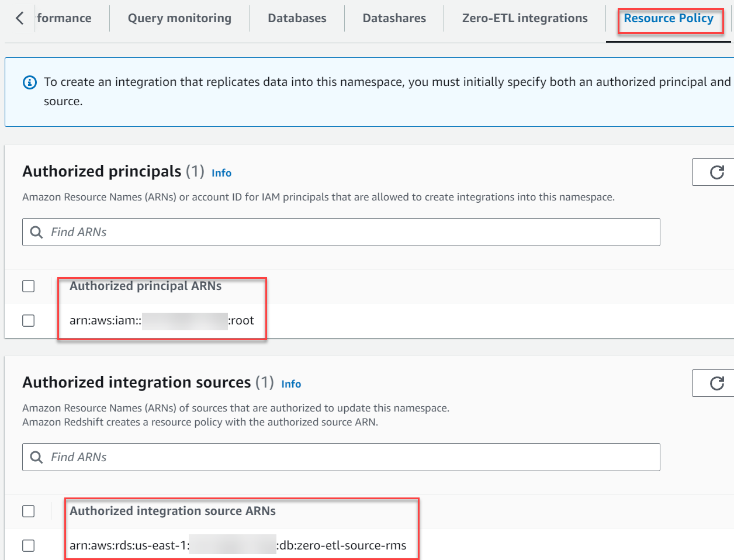Screen dimensions: 734x560
Task: Open the Databases tab
Action: coord(297,18)
